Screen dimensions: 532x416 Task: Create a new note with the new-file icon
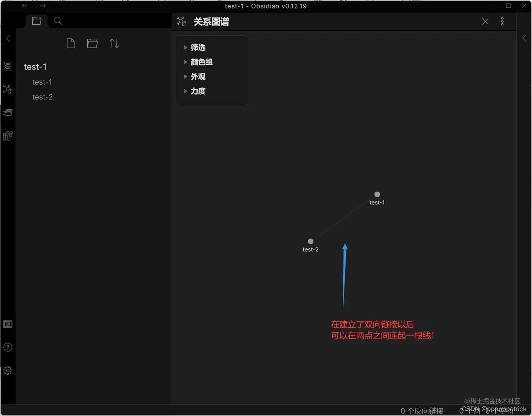(70, 43)
